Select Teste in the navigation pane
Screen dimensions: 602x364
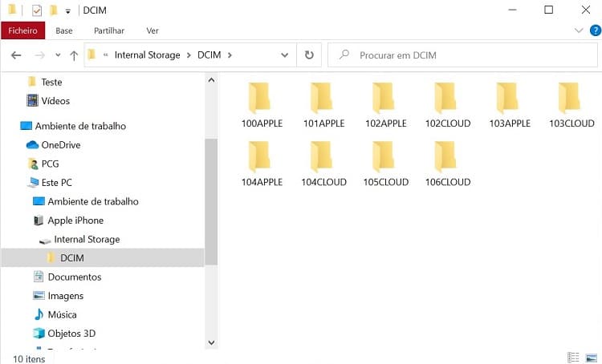[51, 82]
